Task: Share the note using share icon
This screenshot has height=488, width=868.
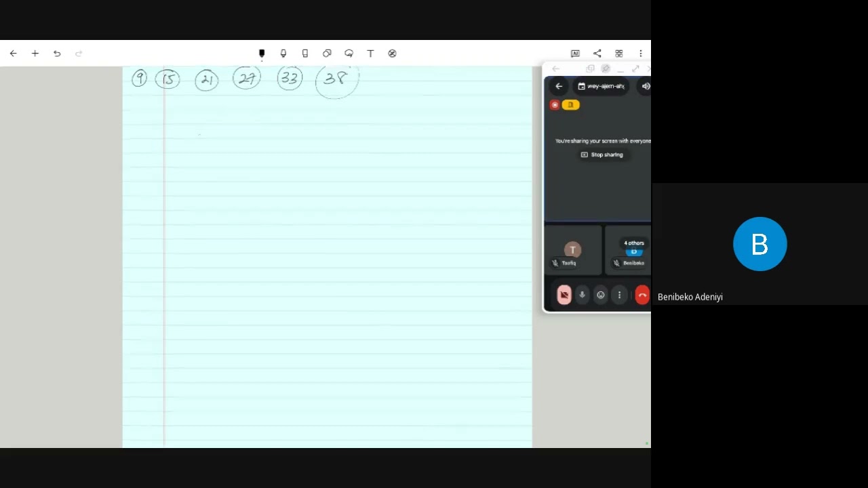Action: click(x=597, y=54)
